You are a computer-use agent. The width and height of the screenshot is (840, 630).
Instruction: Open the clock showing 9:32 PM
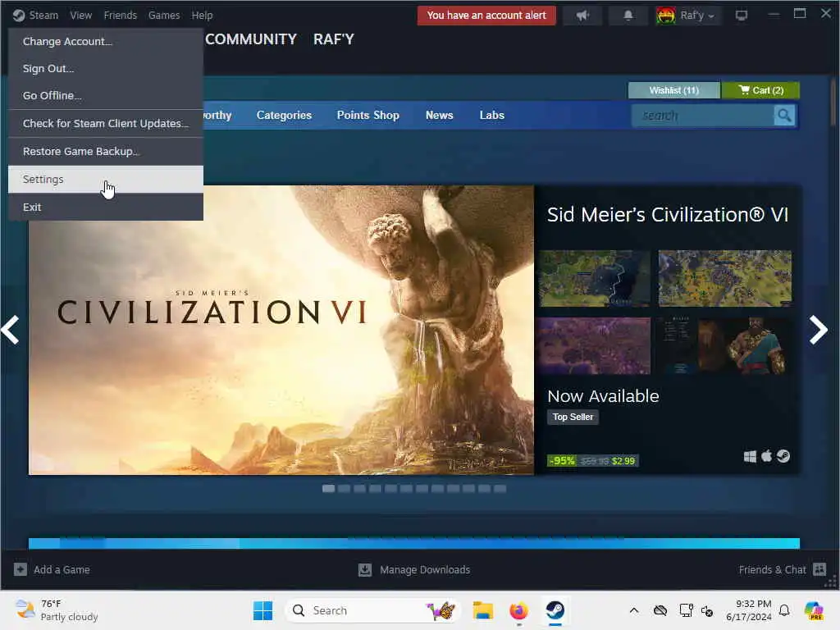point(748,610)
